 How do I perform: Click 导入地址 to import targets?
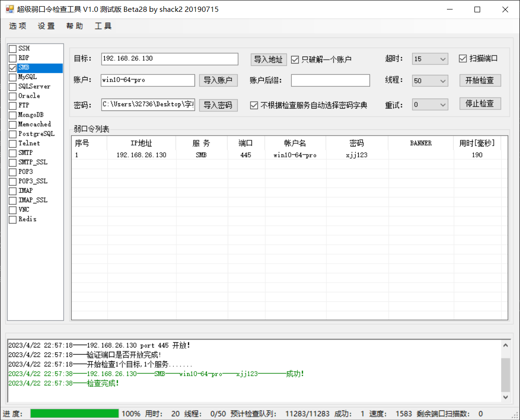(269, 59)
